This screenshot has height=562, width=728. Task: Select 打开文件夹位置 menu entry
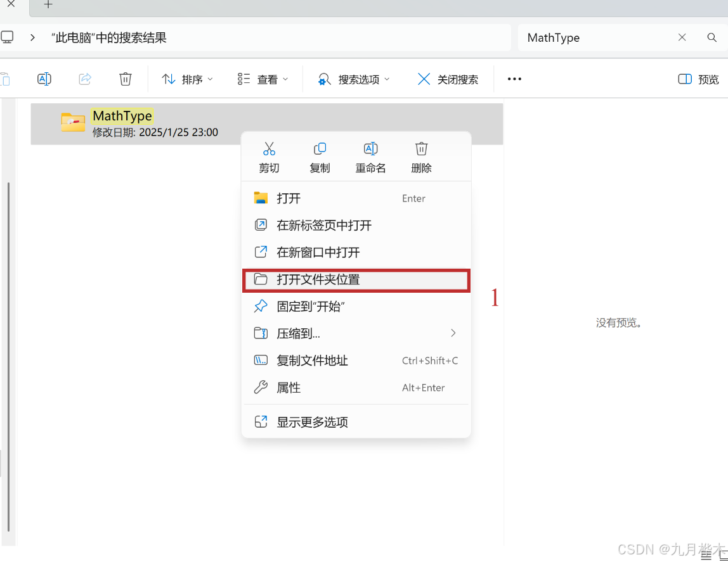tap(356, 279)
